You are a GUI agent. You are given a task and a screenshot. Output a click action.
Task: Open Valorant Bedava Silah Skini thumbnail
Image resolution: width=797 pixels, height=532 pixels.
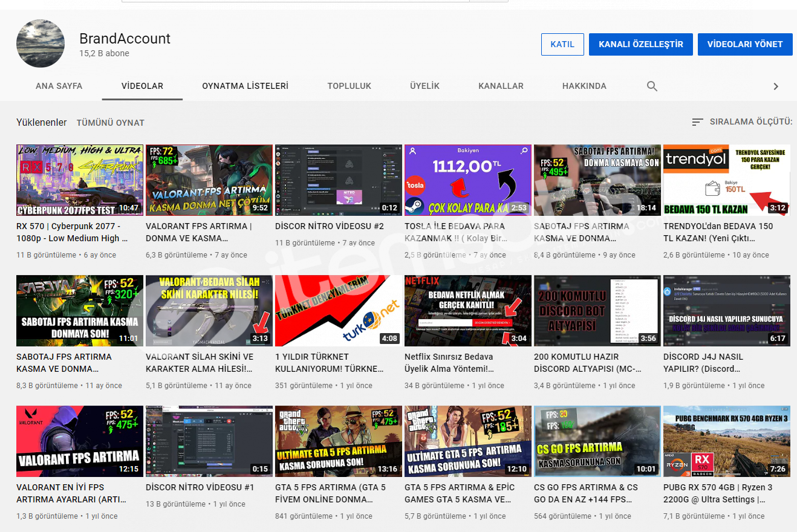(209, 311)
